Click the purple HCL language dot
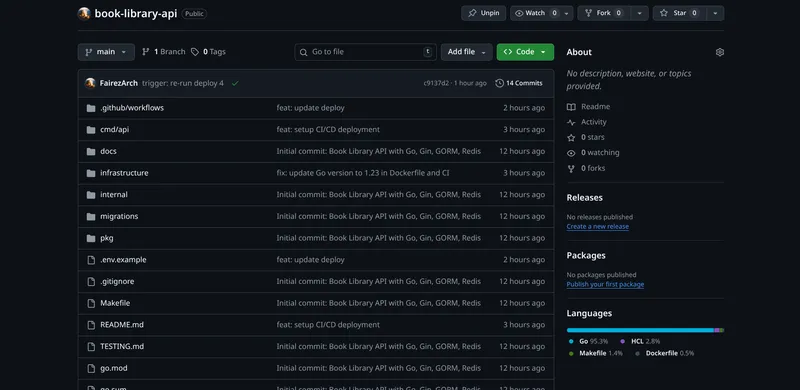 pos(623,341)
